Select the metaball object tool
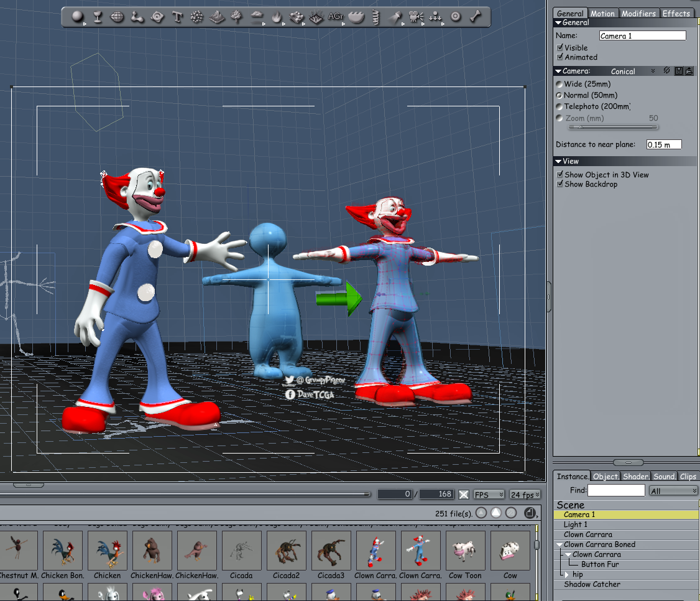Viewport: 700px width, 601px height. click(137, 17)
